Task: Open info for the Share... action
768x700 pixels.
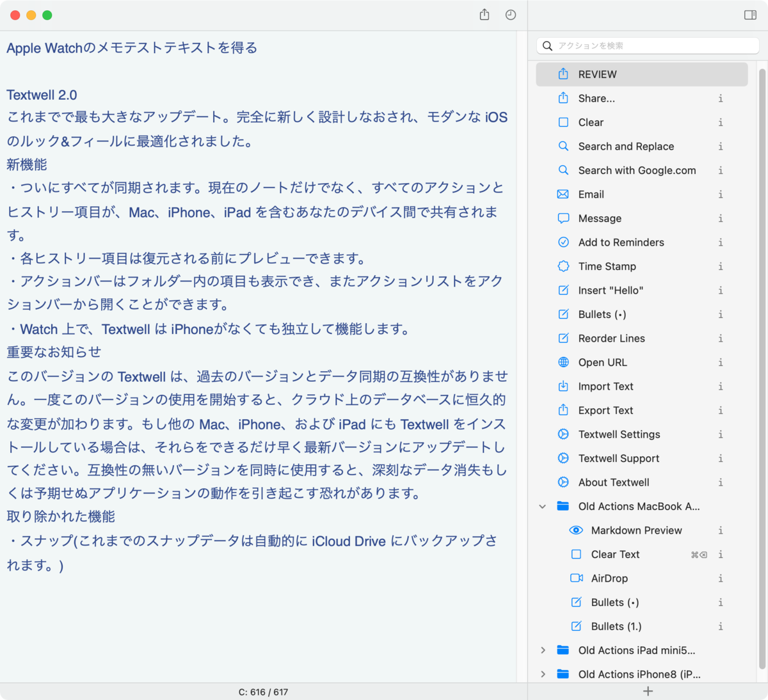Action: [x=721, y=98]
